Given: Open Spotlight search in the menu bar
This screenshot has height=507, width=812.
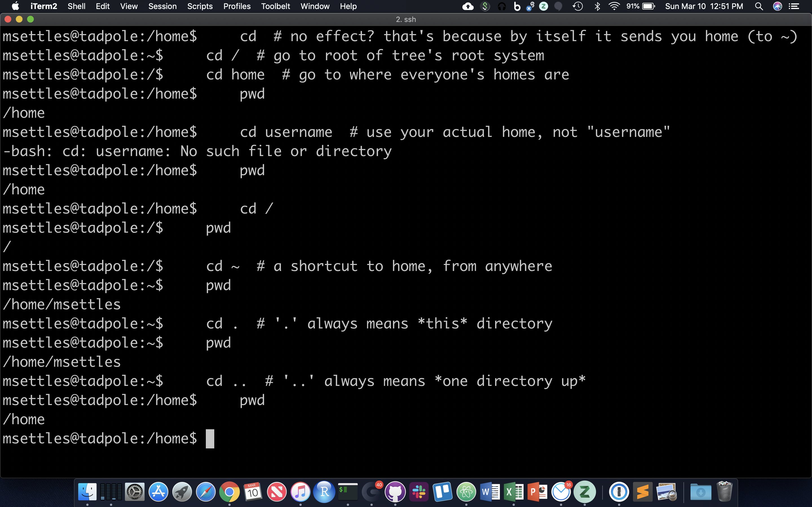Looking at the screenshot, I should 759,6.
